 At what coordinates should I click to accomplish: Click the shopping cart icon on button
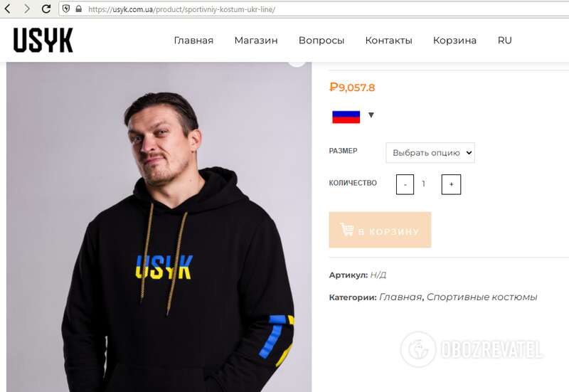point(346,230)
